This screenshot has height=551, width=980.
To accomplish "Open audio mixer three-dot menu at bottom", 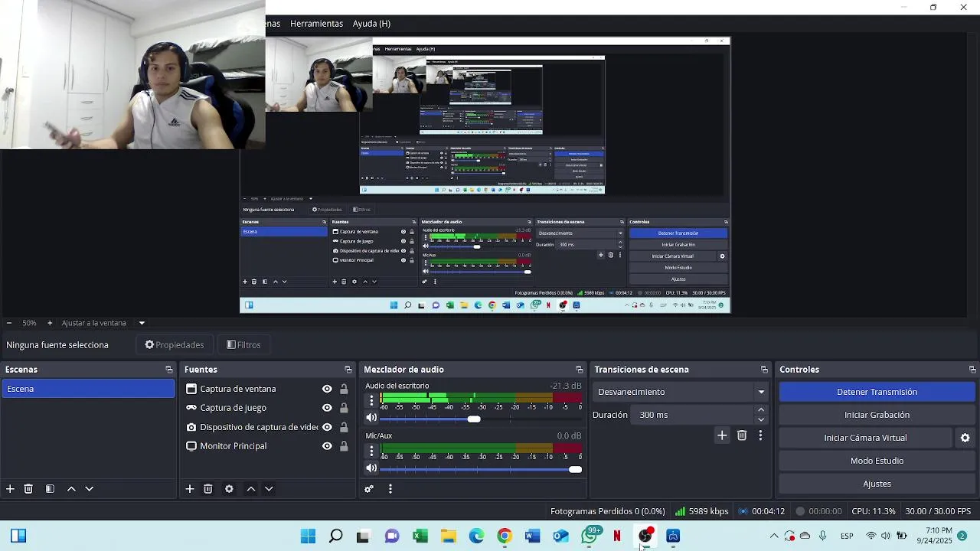I will pos(390,489).
